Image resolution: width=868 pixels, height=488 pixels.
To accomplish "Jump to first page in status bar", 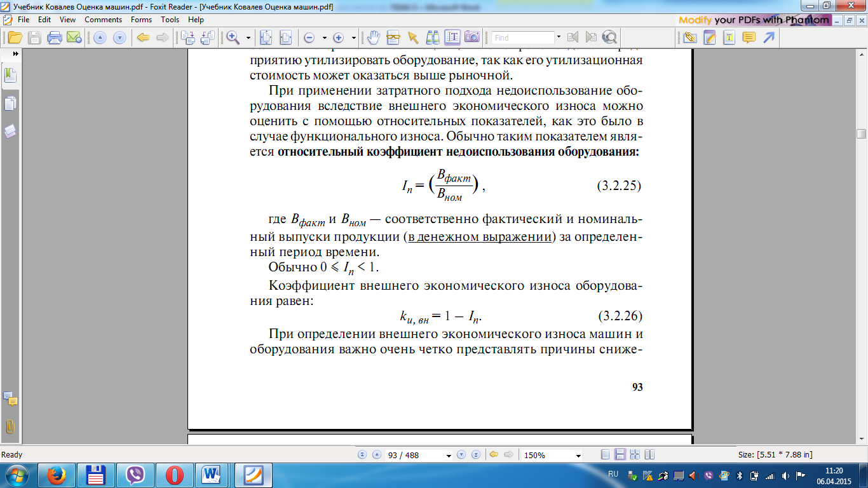I will point(363,455).
